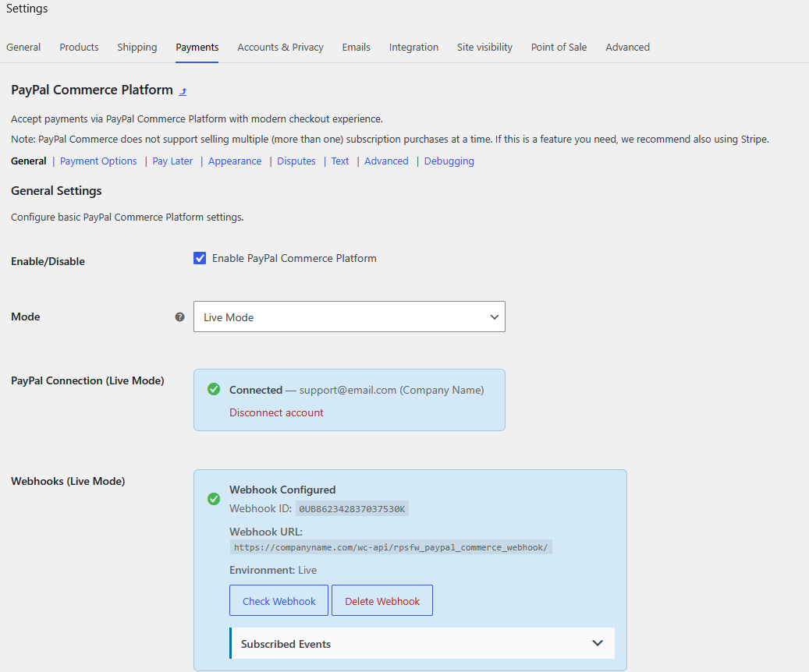
Task: Open the Point of Sale tab
Action: [559, 47]
